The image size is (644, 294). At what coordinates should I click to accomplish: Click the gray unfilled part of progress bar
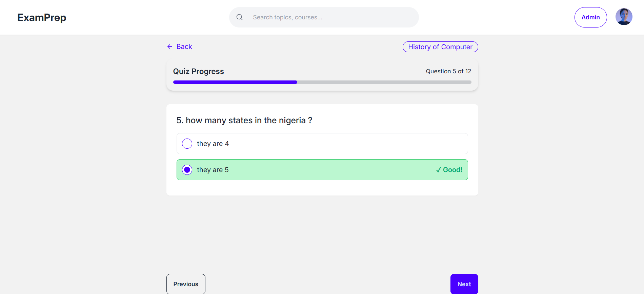tap(384, 82)
